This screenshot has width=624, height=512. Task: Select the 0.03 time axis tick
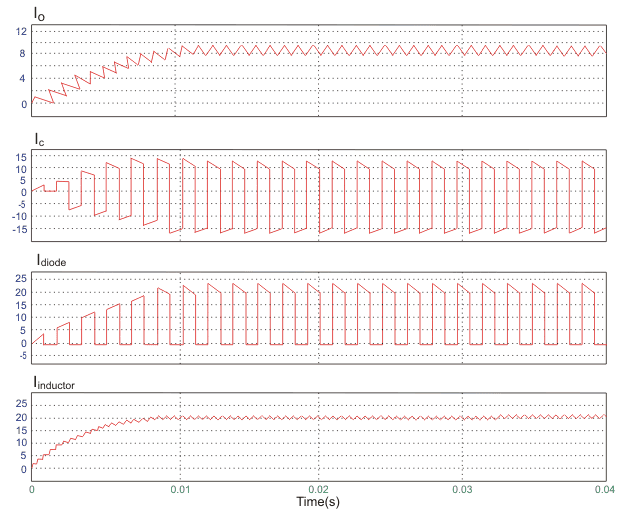coord(462,489)
